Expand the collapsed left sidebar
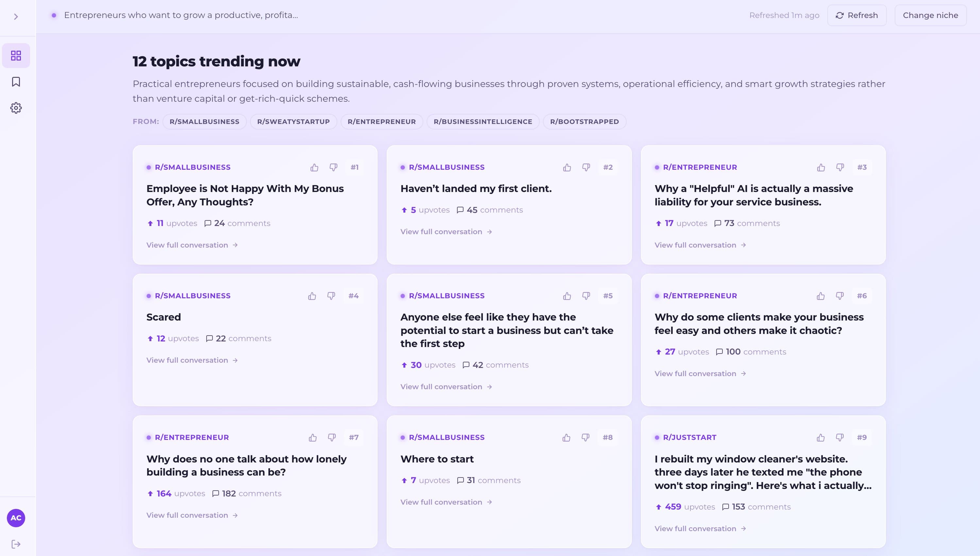The width and height of the screenshot is (980, 556). [x=15, y=16]
